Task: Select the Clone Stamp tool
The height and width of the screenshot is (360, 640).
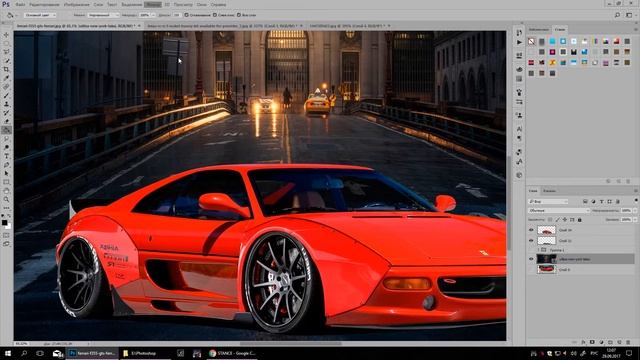Action: pyautogui.click(x=6, y=104)
